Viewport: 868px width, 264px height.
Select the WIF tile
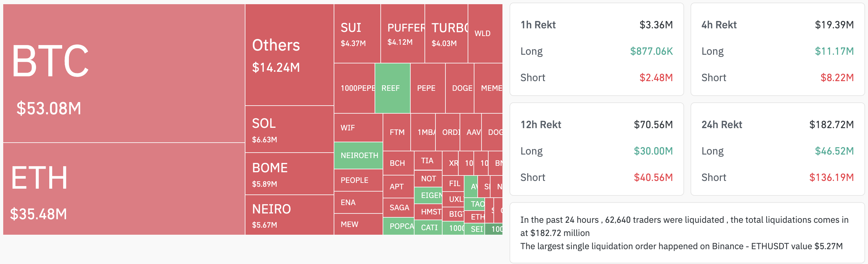(358, 127)
